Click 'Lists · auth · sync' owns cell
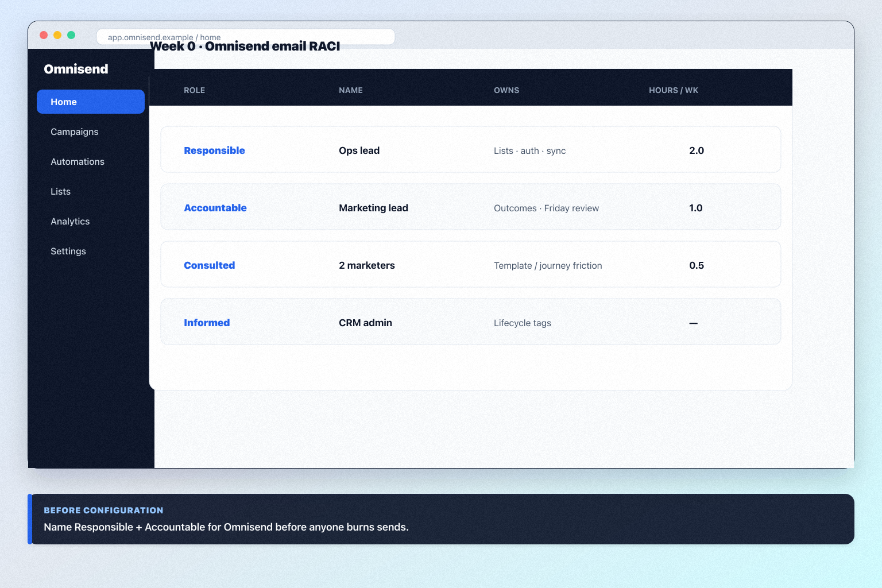882x588 pixels. pyautogui.click(x=530, y=151)
